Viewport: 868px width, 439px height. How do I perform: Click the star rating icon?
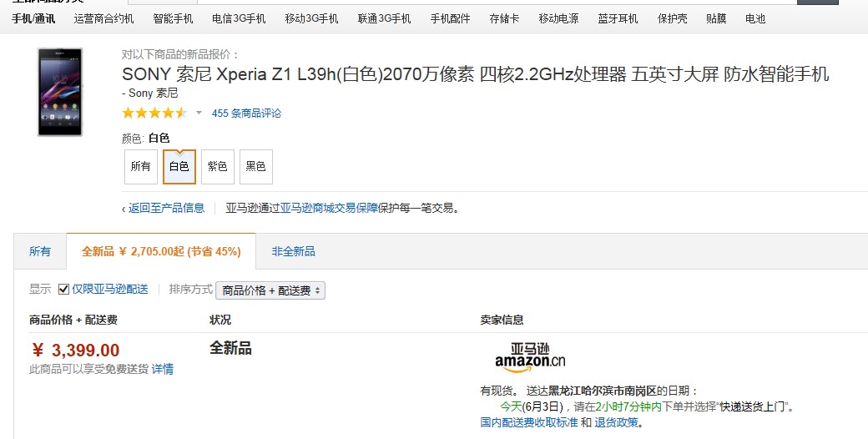[154, 113]
